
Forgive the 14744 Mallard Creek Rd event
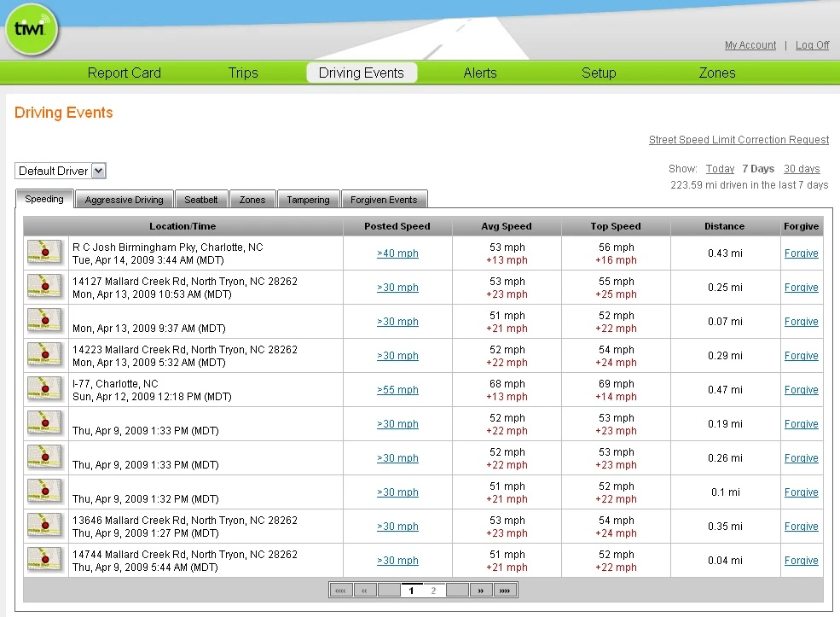click(801, 560)
